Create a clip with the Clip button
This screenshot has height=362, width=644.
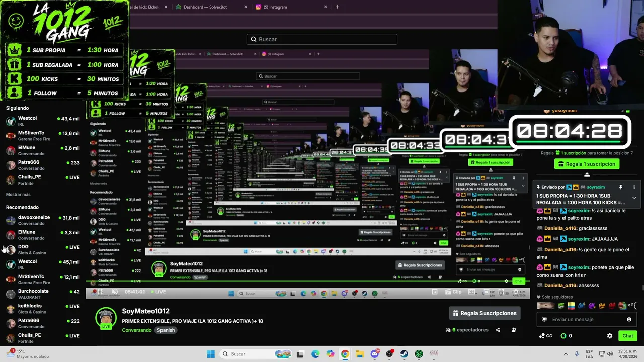(x=453, y=292)
